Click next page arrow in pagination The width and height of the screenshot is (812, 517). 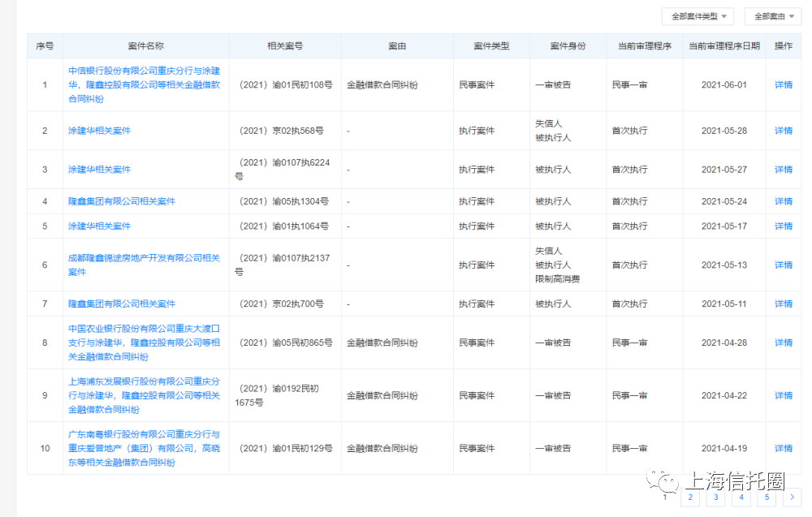[x=792, y=497]
